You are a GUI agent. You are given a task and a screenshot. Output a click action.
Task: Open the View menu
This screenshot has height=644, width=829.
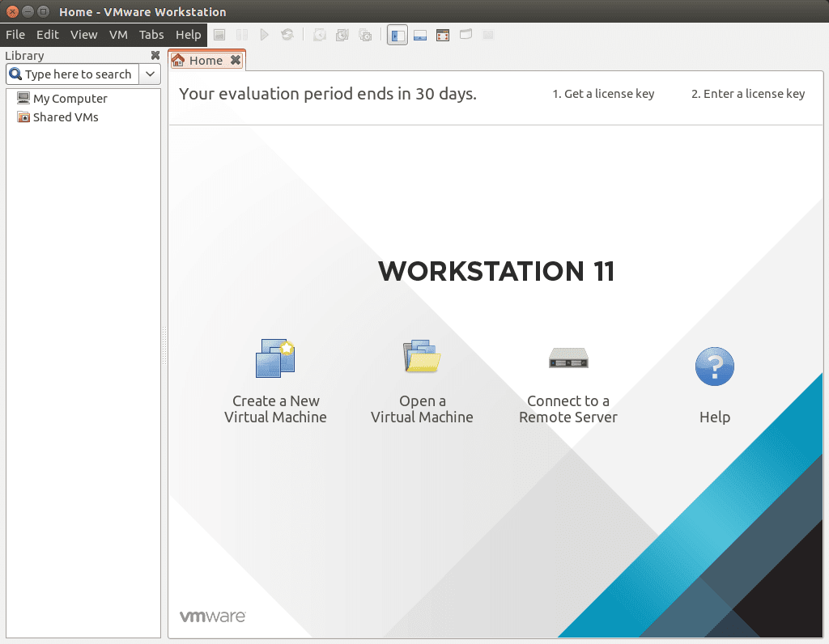click(84, 35)
